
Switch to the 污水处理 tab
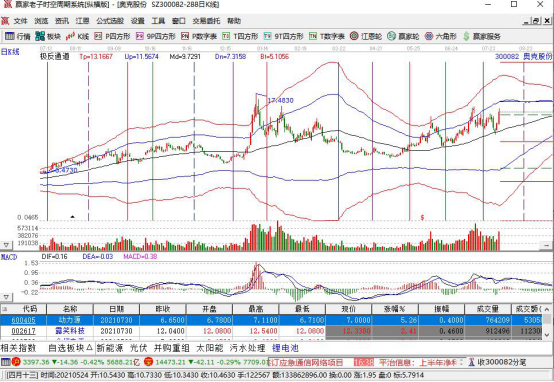[x=247, y=348]
